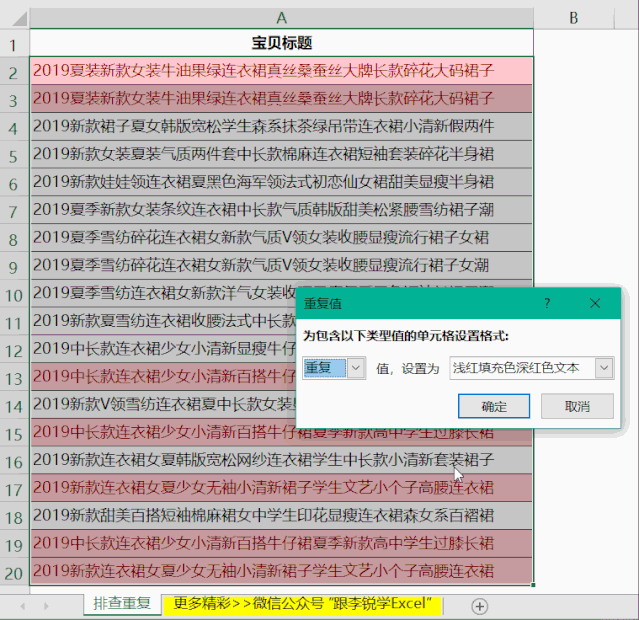The width and height of the screenshot is (639, 620).
Task: Select row 15 header
Action: [14, 434]
